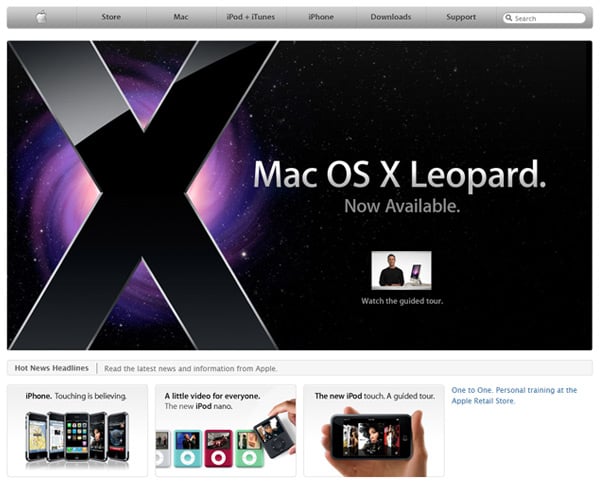Viewport: 600px width, 487px height.
Task: Open the Support navigation tab
Action: point(461,17)
